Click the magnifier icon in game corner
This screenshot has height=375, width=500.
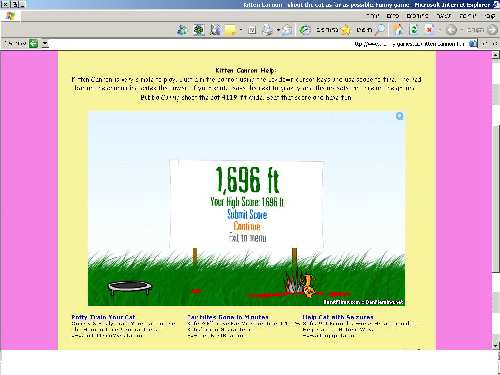[399, 116]
